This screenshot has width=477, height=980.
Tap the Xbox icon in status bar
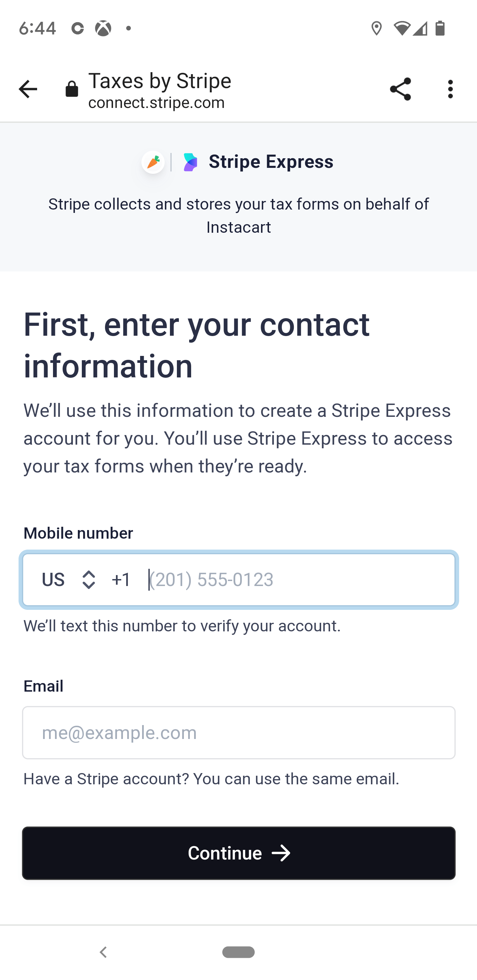click(x=103, y=28)
